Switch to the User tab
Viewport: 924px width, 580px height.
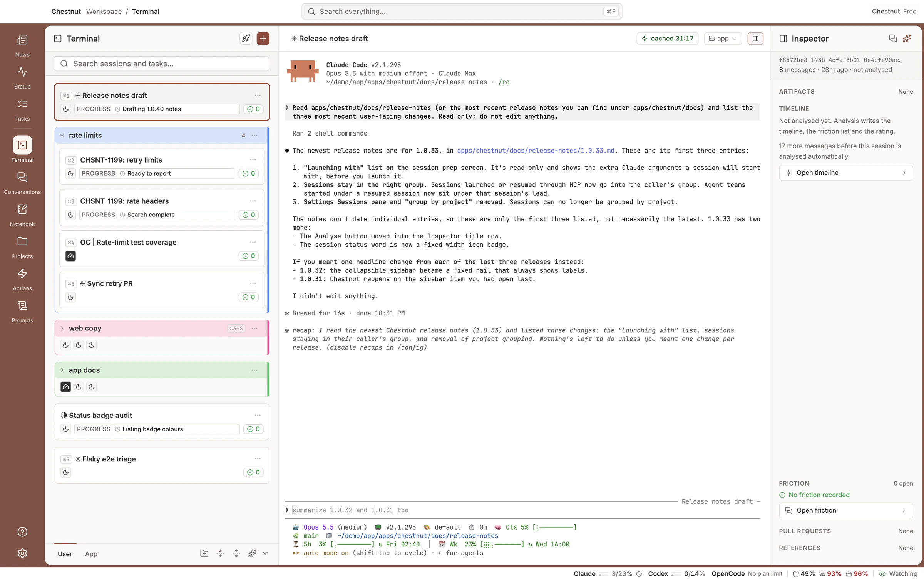(65, 554)
